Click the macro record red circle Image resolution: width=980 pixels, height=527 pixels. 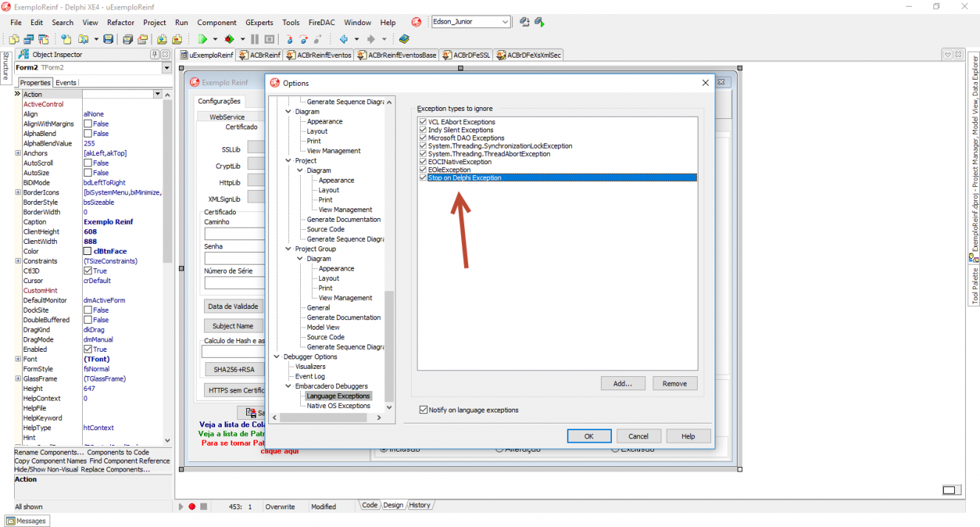tap(191, 506)
